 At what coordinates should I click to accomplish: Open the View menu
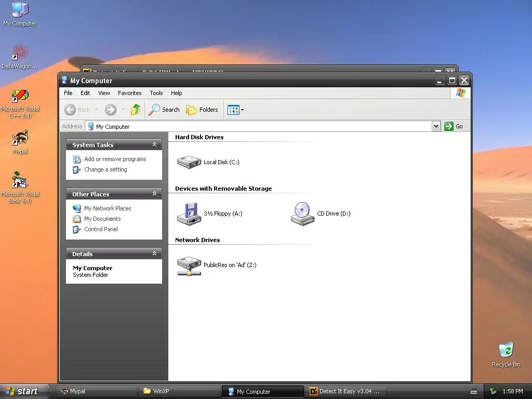pos(104,93)
